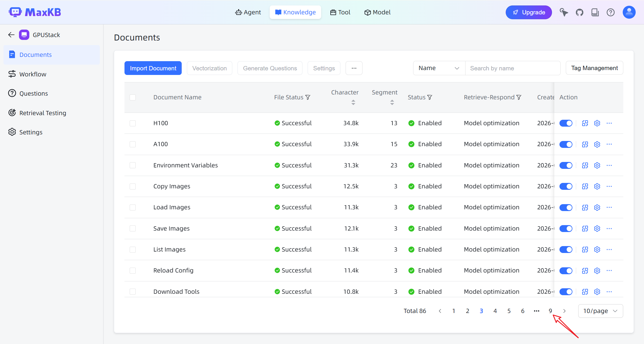Open settings gear for H100 row
The width and height of the screenshot is (644, 344).
click(597, 123)
